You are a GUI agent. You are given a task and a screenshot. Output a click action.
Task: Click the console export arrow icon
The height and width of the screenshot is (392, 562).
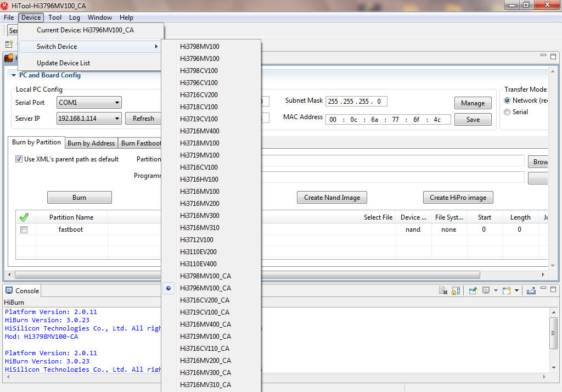click(531, 290)
